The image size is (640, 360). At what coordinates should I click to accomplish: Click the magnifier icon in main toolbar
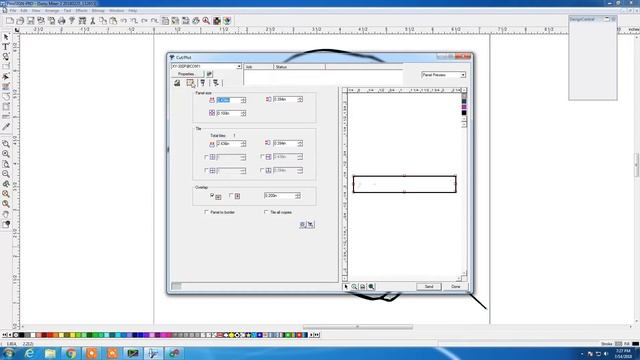click(x=206, y=20)
